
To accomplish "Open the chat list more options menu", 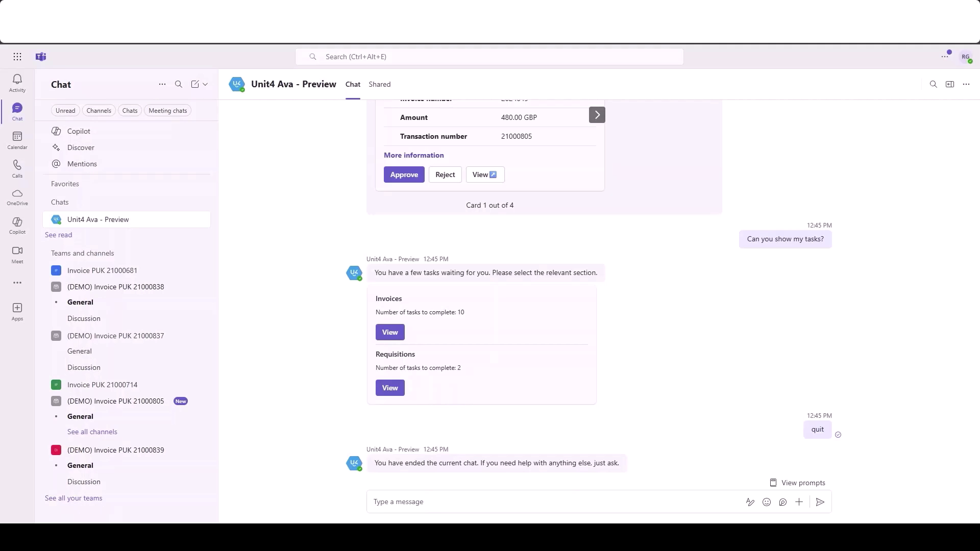I will (162, 84).
